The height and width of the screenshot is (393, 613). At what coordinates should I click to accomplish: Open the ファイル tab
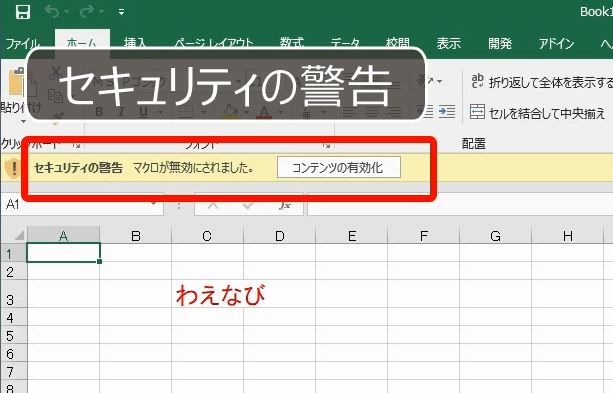click(x=23, y=43)
